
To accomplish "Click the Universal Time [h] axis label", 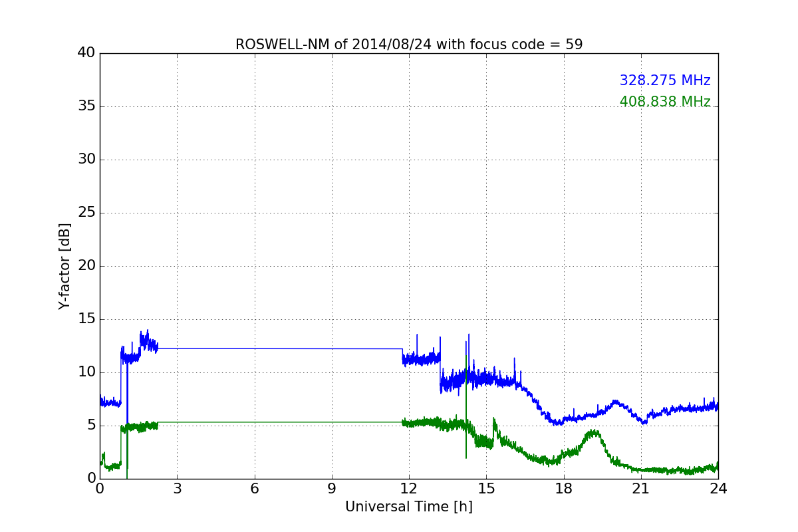I will coord(409,507).
